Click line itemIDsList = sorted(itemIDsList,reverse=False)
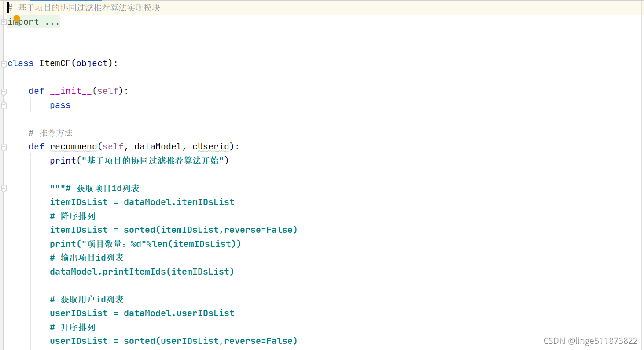Viewport: 644px width, 350px height. point(174,230)
